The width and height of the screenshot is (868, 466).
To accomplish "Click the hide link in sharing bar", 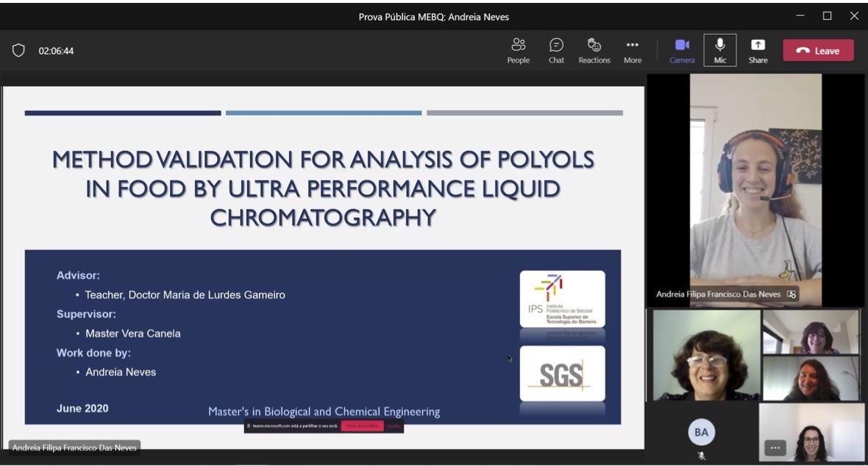I will [394, 426].
